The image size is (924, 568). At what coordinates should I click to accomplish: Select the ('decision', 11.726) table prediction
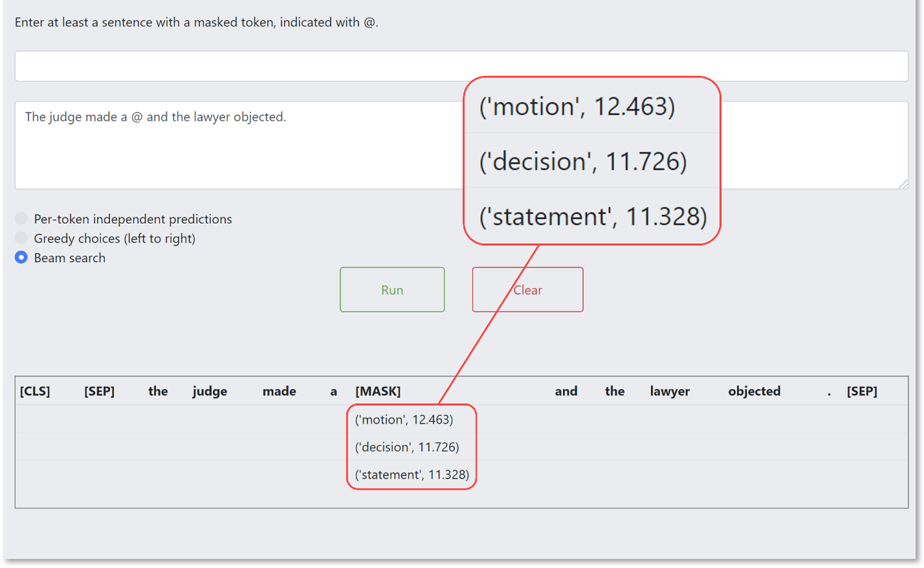pos(407,447)
